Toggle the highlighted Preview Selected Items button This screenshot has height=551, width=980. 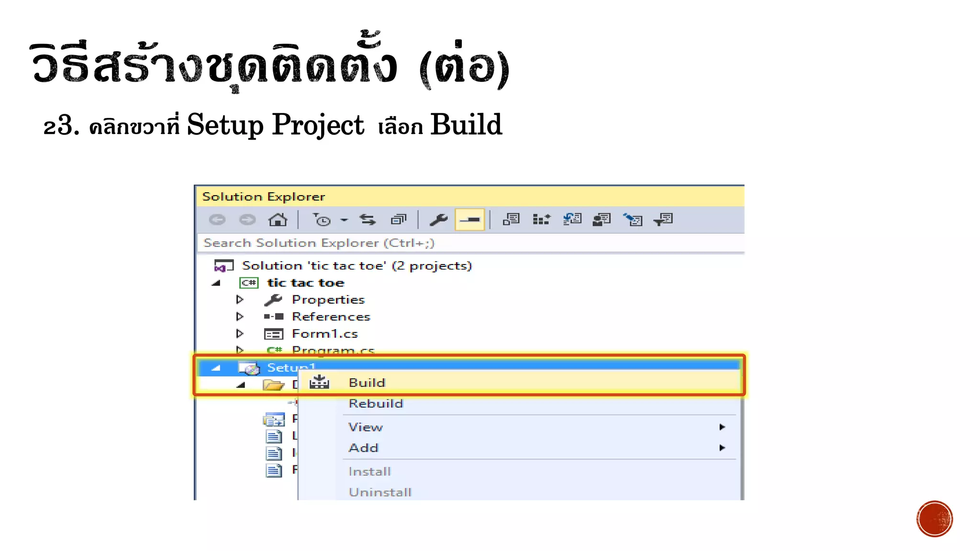(469, 220)
